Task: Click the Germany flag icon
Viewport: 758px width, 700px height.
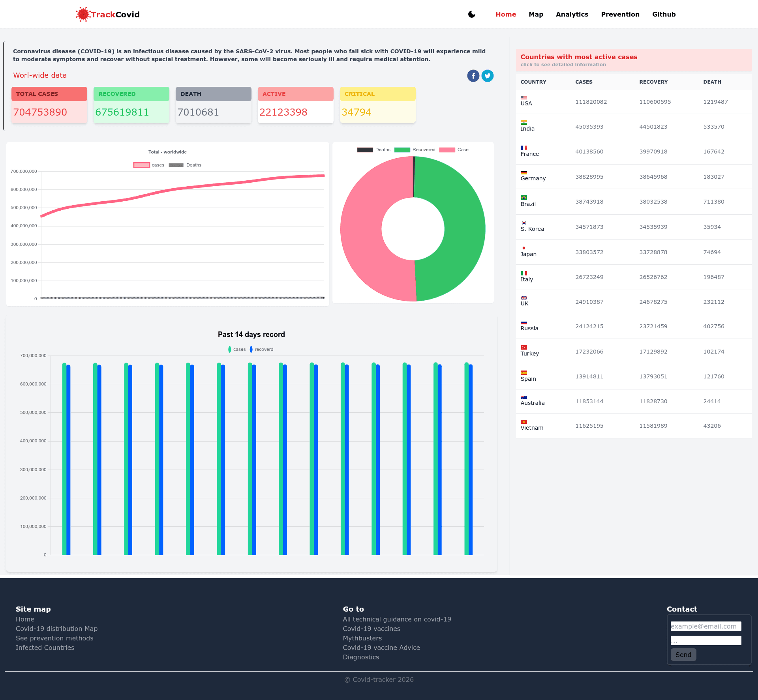Action: point(524,172)
